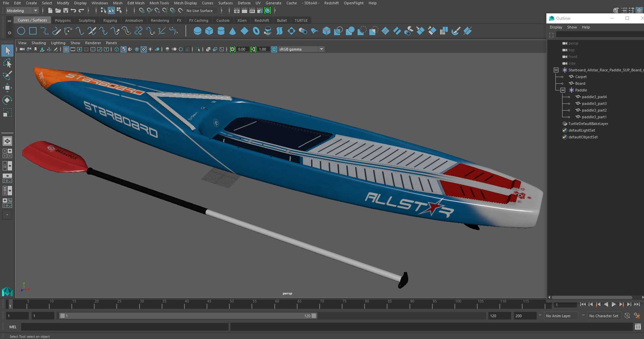644x339 pixels.
Task: Create a NURBS cone from the shelf
Action: [233, 31]
